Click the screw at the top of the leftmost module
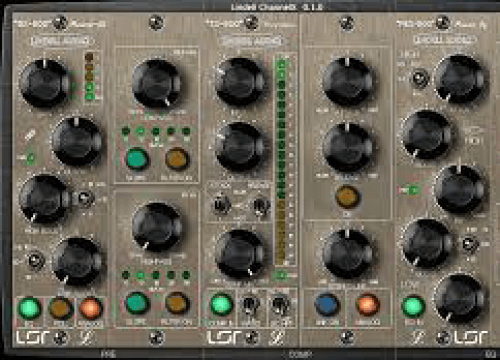The height and width of the screenshot is (360, 500). [60, 23]
